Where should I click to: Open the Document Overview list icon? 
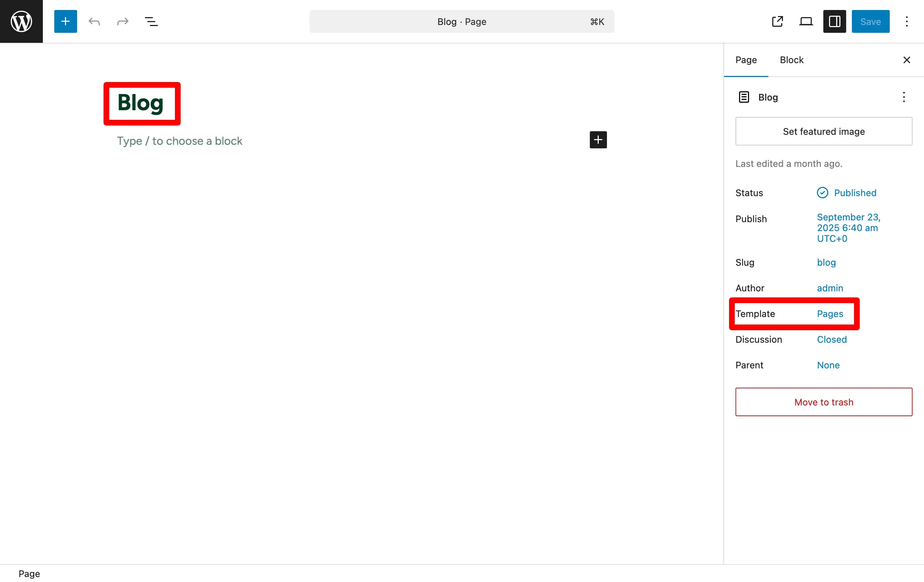(x=151, y=21)
